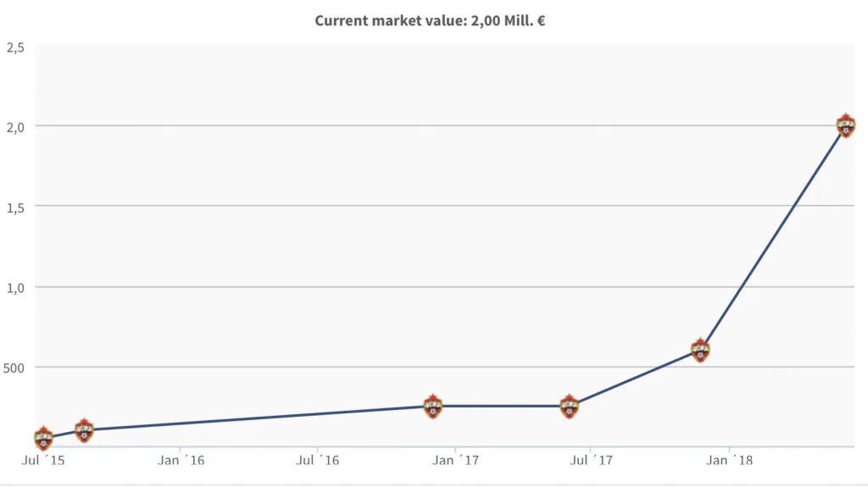Select the Jul '17 x-axis label

click(592, 462)
